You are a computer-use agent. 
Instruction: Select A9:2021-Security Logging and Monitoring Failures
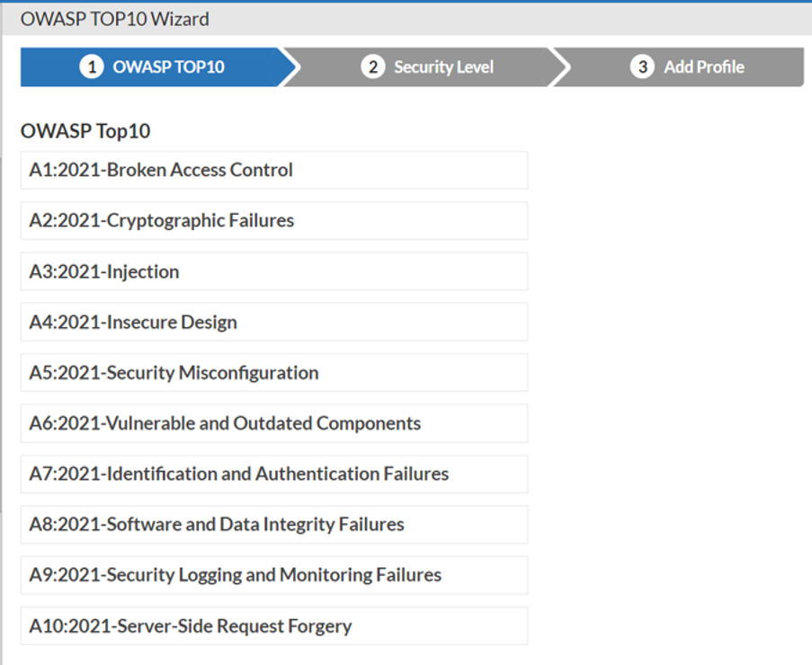(x=272, y=575)
